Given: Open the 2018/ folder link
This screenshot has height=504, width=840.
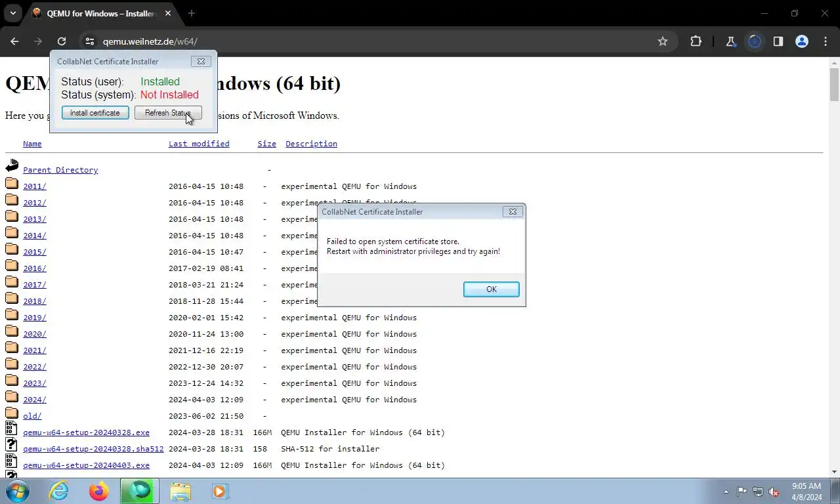Looking at the screenshot, I should click(x=35, y=301).
